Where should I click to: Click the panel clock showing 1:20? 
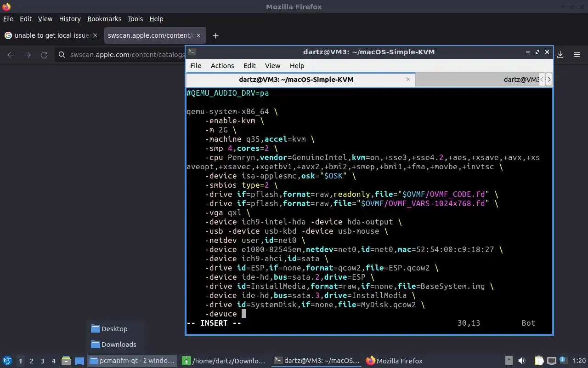[579, 361]
